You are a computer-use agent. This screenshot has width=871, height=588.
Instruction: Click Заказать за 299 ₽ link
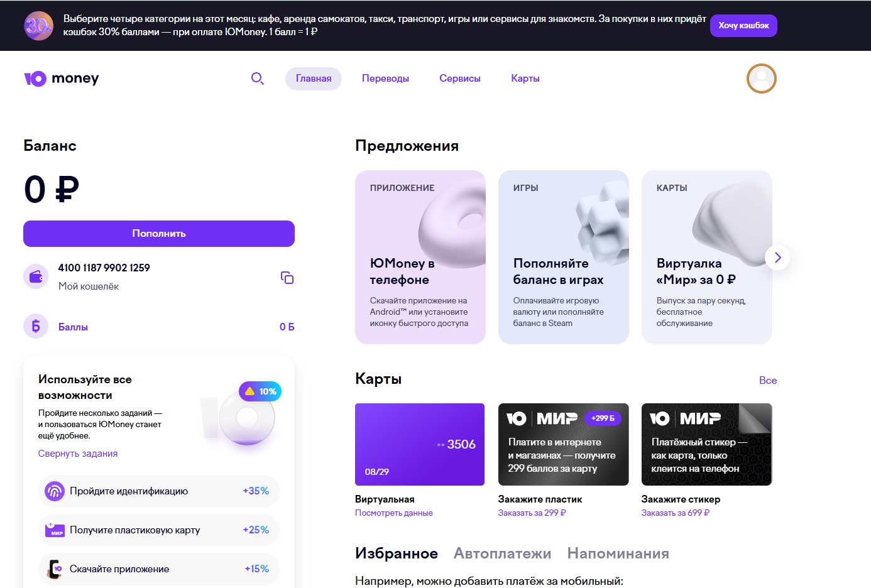coord(532,513)
